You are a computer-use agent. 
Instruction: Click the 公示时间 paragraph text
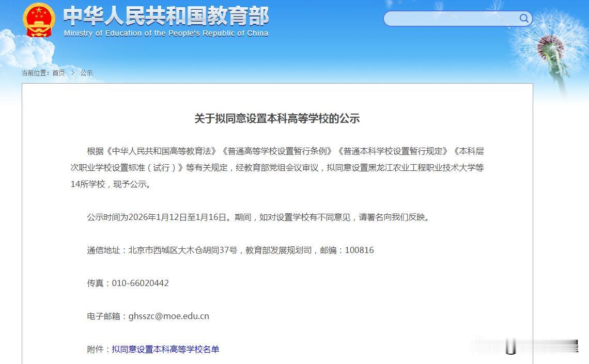point(258,217)
